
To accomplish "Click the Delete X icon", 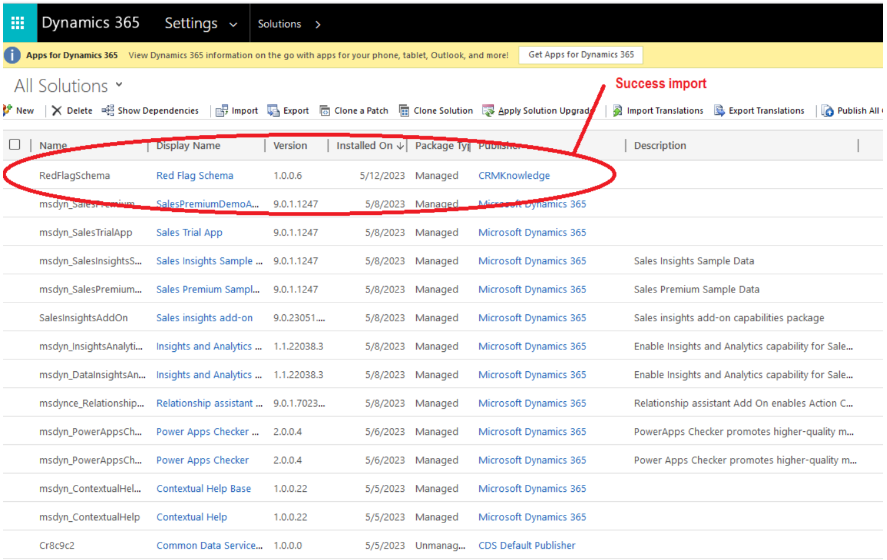I will pos(57,111).
